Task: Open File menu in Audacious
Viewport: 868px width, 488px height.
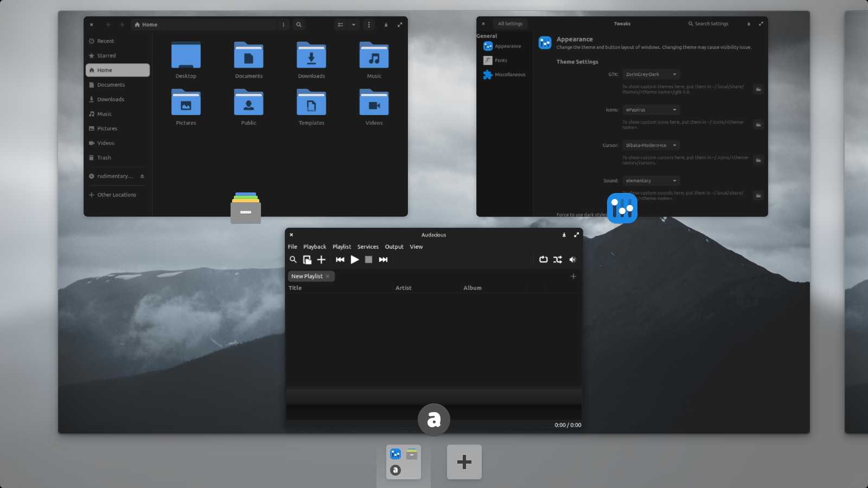Action: tap(292, 247)
